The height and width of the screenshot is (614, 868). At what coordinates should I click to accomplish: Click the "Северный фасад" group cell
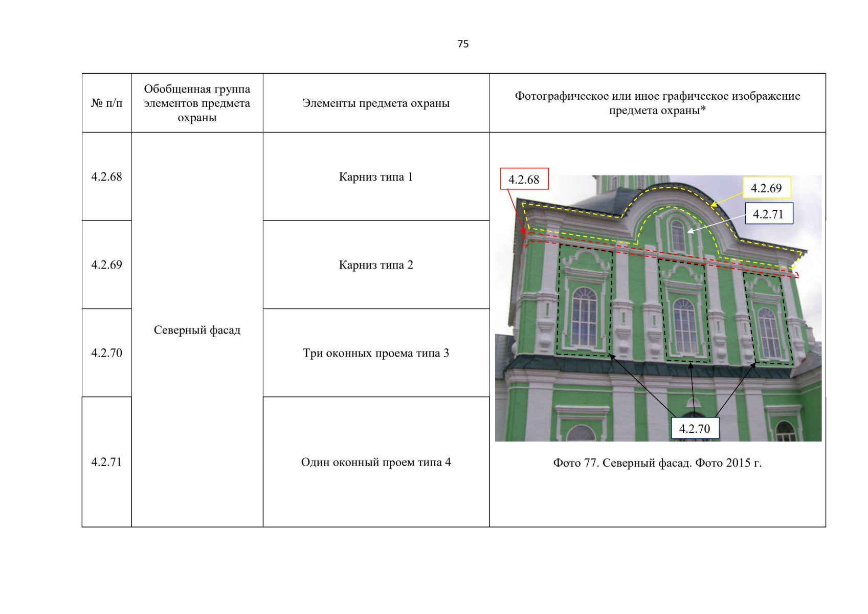(x=197, y=330)
